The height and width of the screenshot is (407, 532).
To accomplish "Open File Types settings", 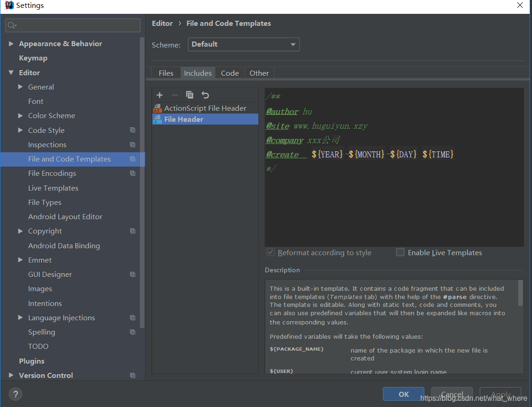I will click(45, 202).
